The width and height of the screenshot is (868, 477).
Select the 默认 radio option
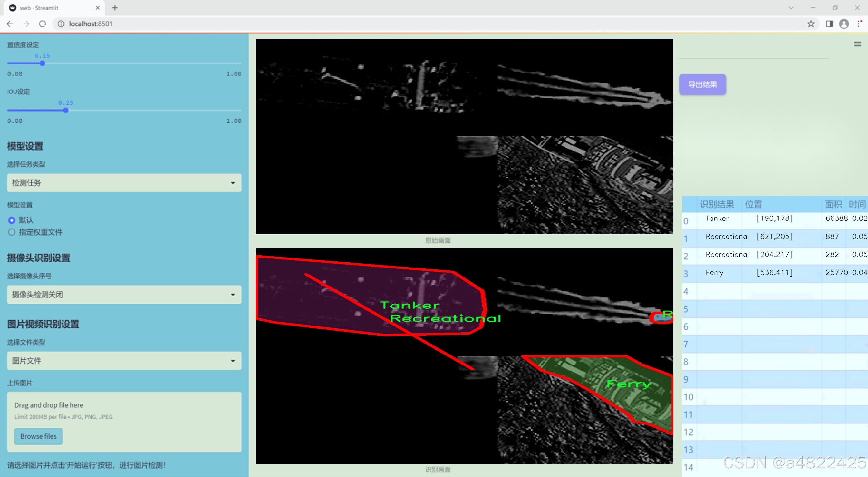tap(12, 220)
